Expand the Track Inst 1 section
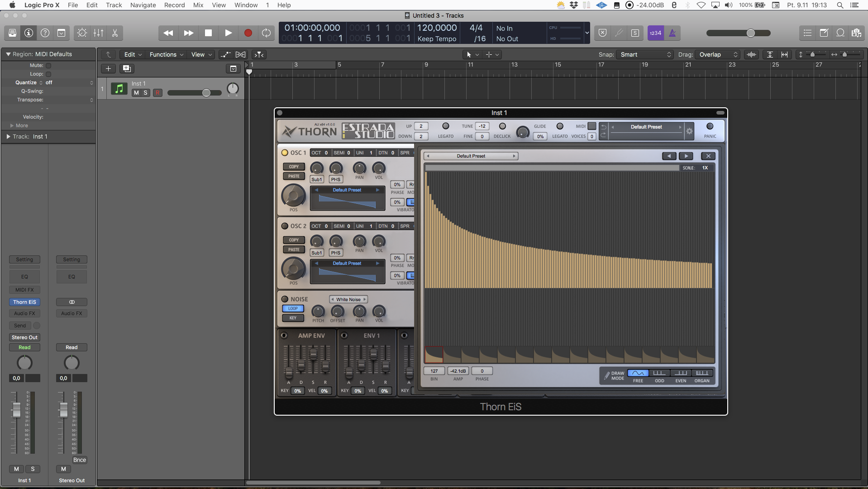Screen dimensions: 868x489 [x=8, y=137]
